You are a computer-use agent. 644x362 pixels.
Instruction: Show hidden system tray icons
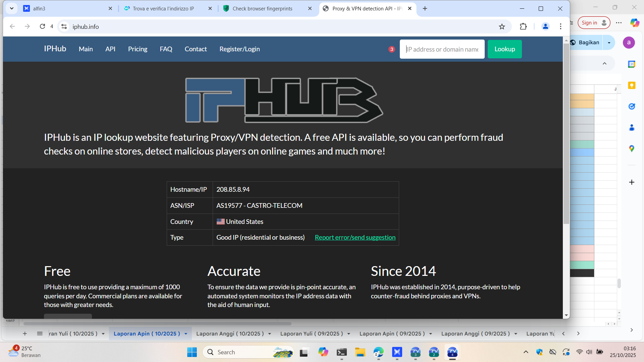pos(526,352)
